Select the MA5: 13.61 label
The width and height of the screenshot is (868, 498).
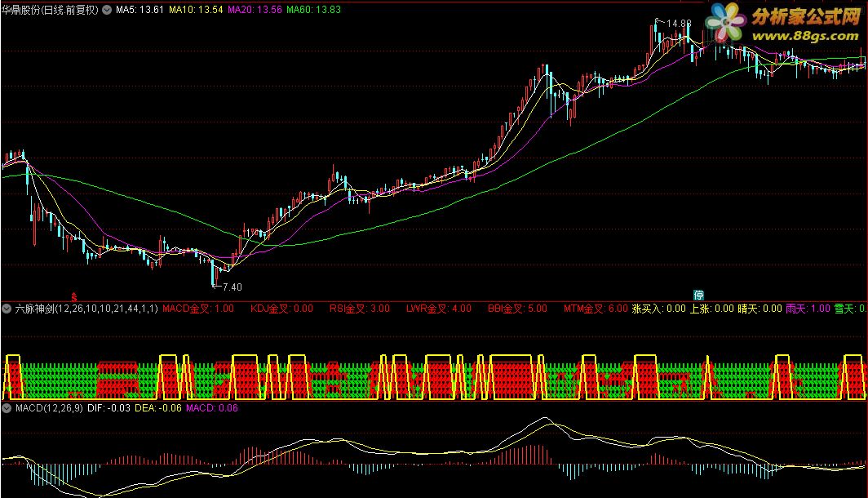(x=139, y=10)
